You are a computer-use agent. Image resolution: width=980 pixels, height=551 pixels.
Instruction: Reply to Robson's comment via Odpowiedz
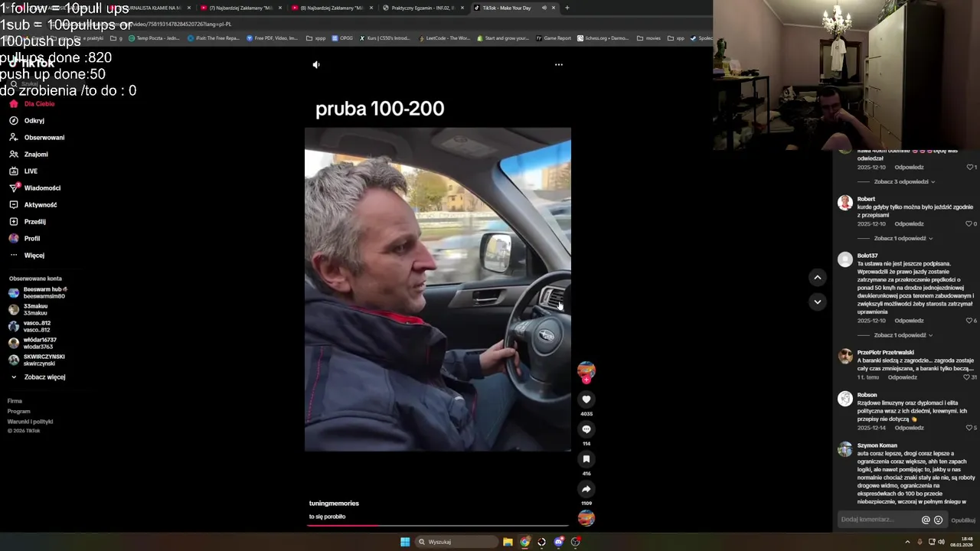[909, 428]
